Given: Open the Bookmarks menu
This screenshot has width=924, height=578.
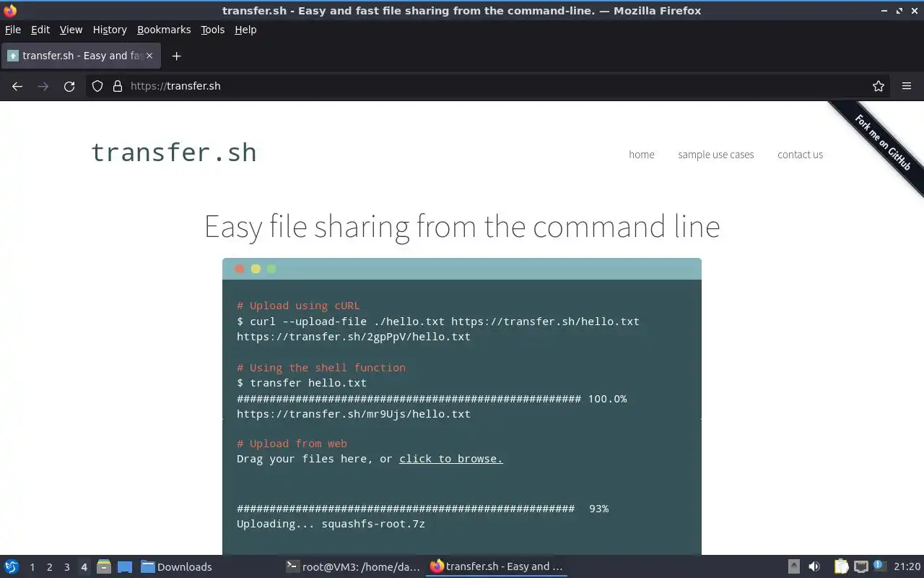Looking at the screenshot, I should coord(164,30).
